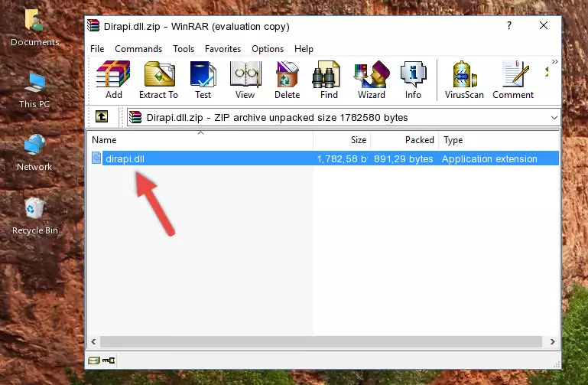Go up one folder level
Screen dimensions: 588x385
click(102, 116)
